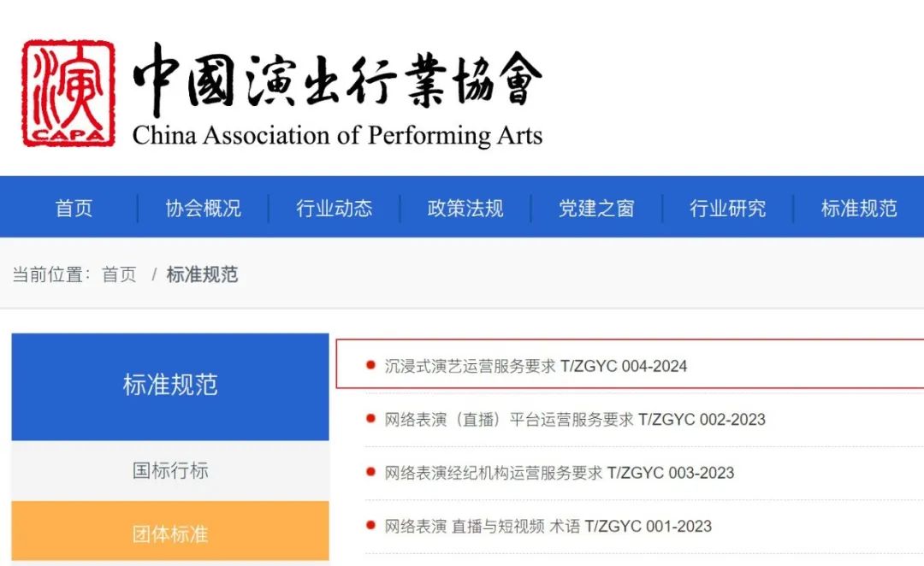The width and height of the screenshot is (924, 566).
Task: Click red bullet before 网络表演（直播）平台运营服务要求
Action: point(370,418)
